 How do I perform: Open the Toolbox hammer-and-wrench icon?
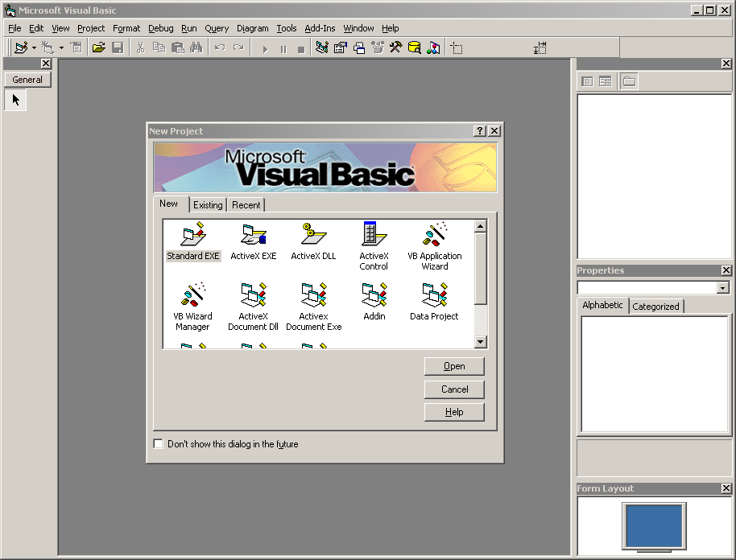pyautogui.click(x=395, y=47)
